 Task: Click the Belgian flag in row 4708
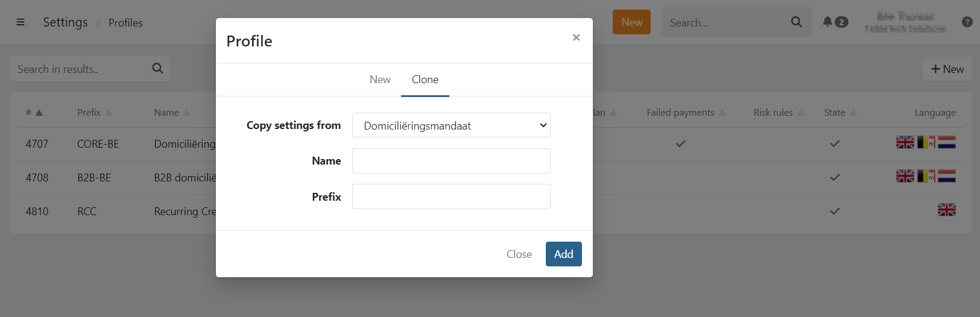tap(926, 176)
